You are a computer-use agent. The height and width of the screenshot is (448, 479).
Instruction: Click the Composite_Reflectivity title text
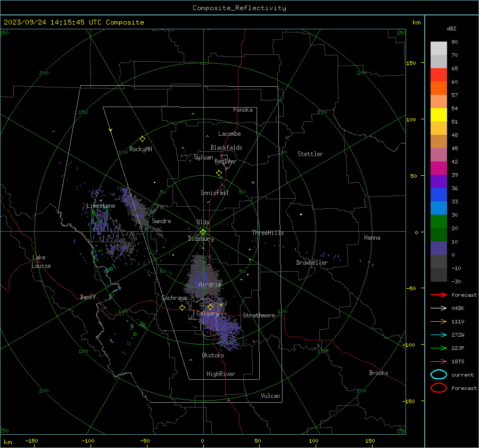pyautogui.click(x=239, y=8)
